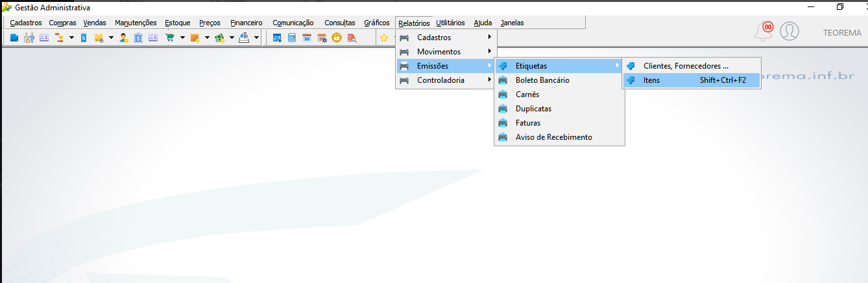Click the blue building icon in the toolbar
Viewport: 868px width, 283px height.
pyautogui.click(x=14, y=38)
